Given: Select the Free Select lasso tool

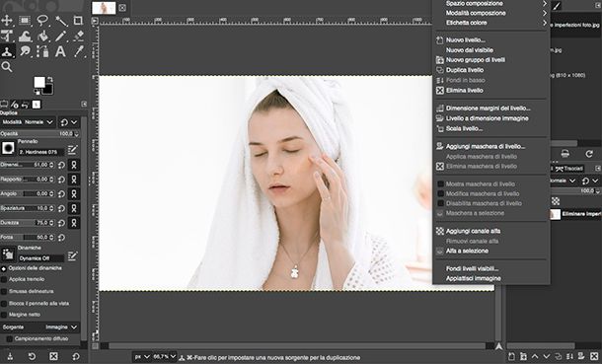Looking at the screenshot, I should pos(42,21).
